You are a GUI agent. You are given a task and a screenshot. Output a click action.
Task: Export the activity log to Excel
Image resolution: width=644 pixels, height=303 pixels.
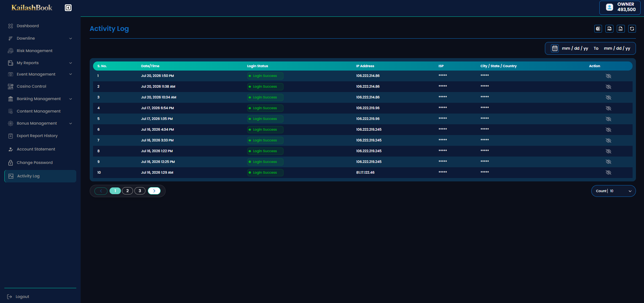[x=598, y=29]
